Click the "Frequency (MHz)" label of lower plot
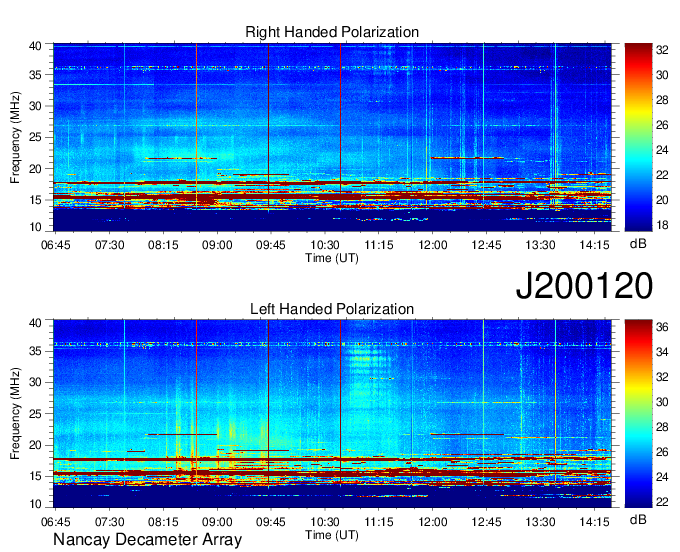Screen dimensions: 680x552 pyautogui.click(x=15, y=414)
